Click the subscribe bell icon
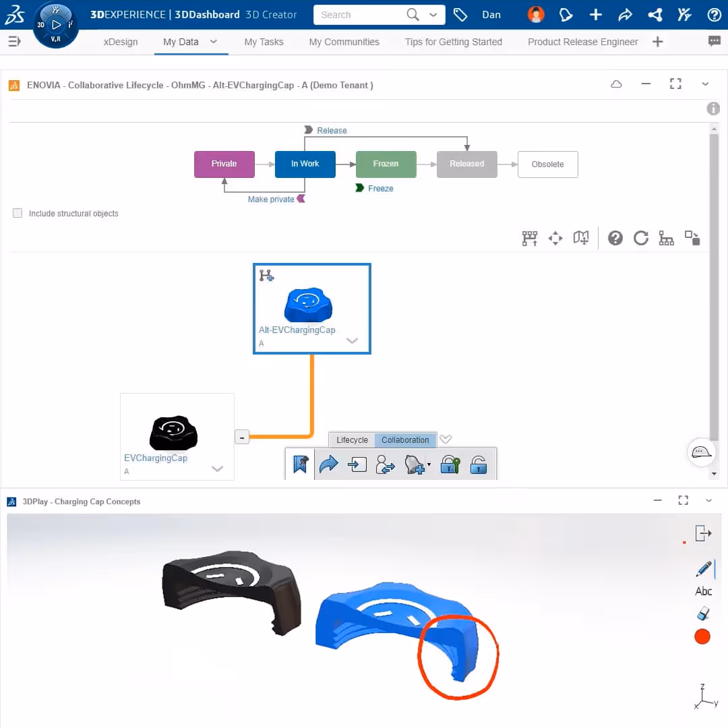Image resolution: width=728 pixels, height=728 pixels. point(414,464)
